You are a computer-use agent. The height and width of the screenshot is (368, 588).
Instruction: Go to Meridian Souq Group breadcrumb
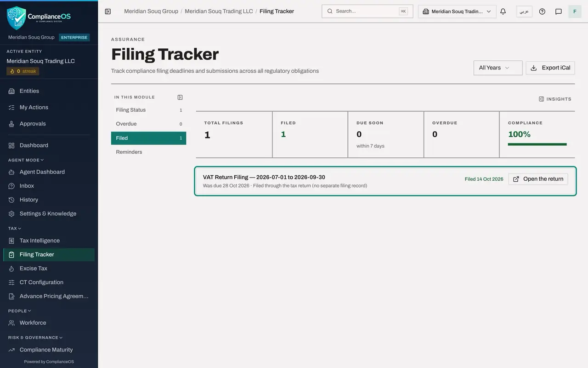tap(151, 11)
